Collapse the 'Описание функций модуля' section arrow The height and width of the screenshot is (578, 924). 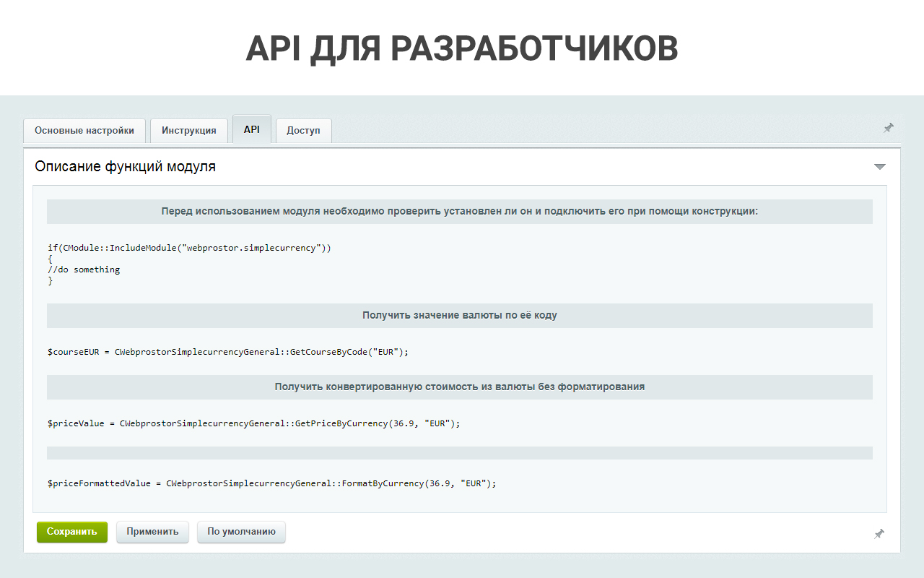pyautogui.click(x=879, y=167)
